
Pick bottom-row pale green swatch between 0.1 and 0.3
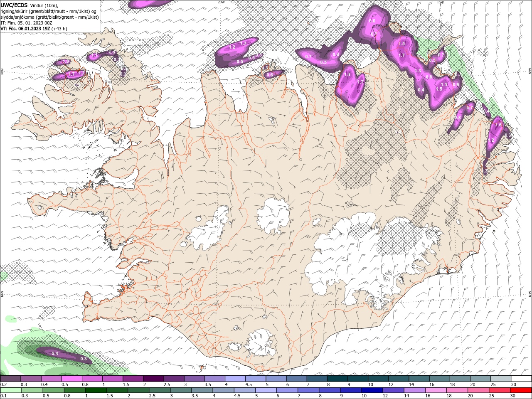11,390
